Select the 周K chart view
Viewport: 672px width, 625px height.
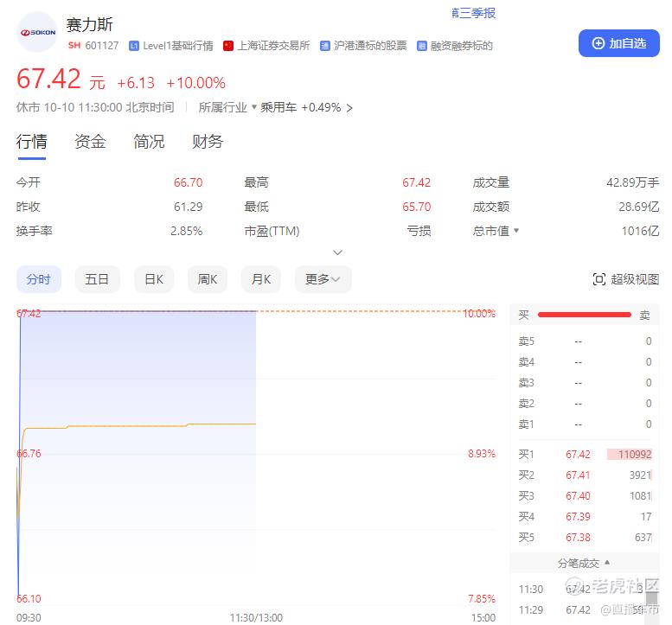coord(208,279)
